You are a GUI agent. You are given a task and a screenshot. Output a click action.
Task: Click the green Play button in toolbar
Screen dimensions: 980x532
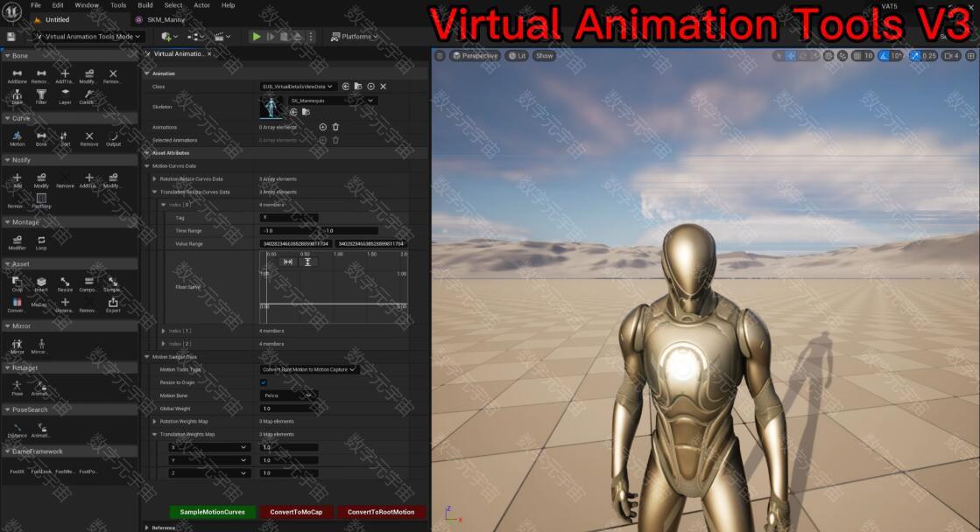(257, 36)
